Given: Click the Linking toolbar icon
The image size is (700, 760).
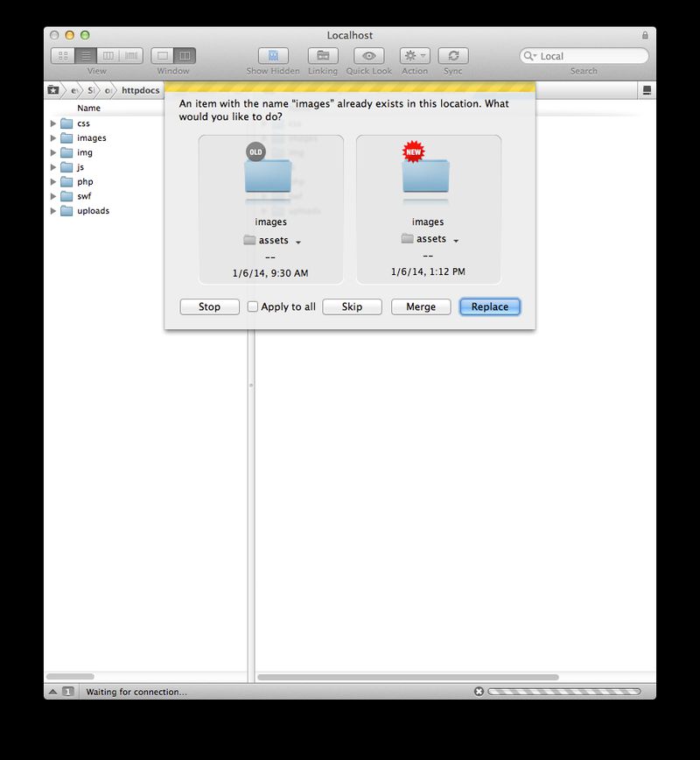Looking at the screenshot, I should [x=322, y=56].
